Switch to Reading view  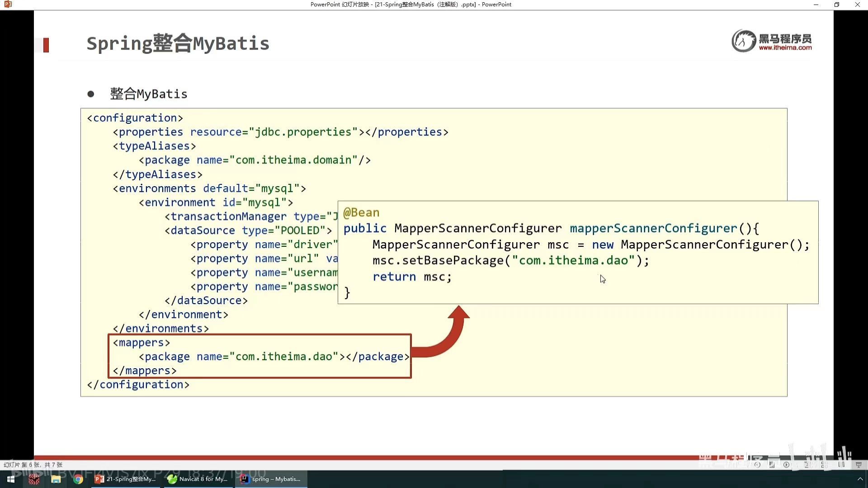tap(841, 465)
